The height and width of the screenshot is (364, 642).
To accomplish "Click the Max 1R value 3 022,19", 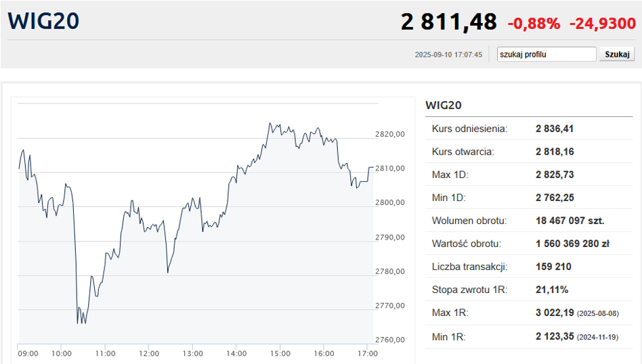I will click(x=555, y=313).
